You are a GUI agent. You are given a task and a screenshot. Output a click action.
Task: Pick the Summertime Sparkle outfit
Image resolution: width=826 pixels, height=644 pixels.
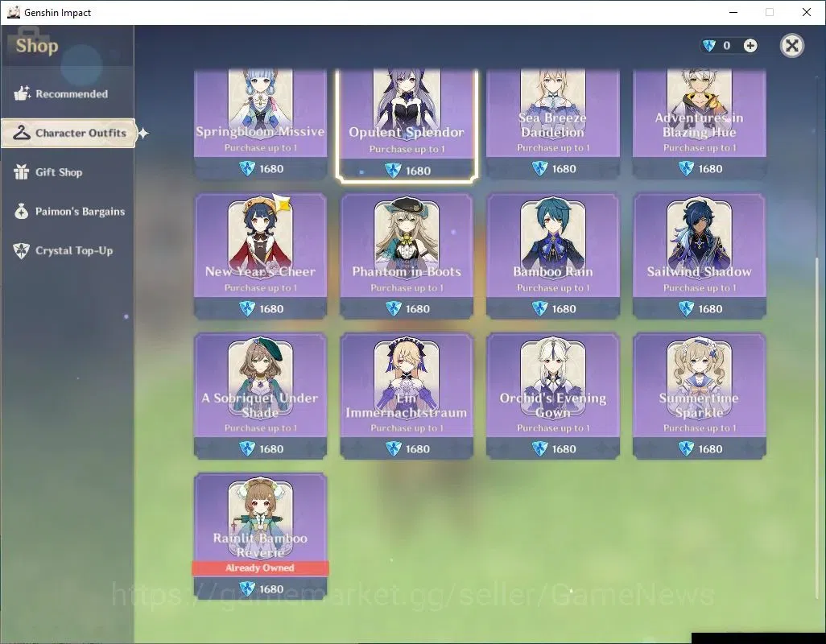tap(699, 396)
